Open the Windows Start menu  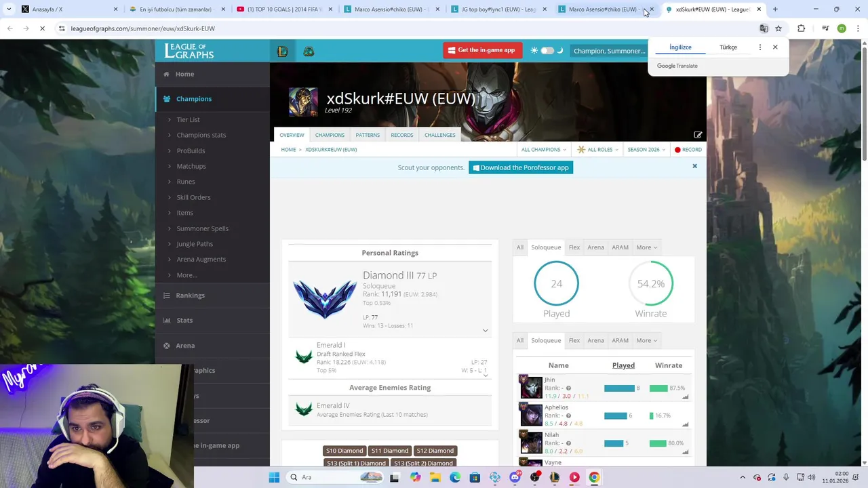pyautogui.click(x=274, y=477)
